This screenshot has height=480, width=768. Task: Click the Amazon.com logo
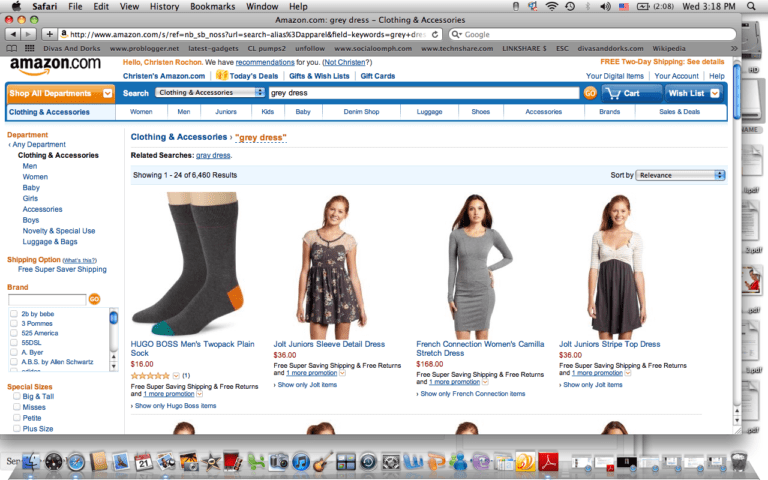[x=55, y=65]
